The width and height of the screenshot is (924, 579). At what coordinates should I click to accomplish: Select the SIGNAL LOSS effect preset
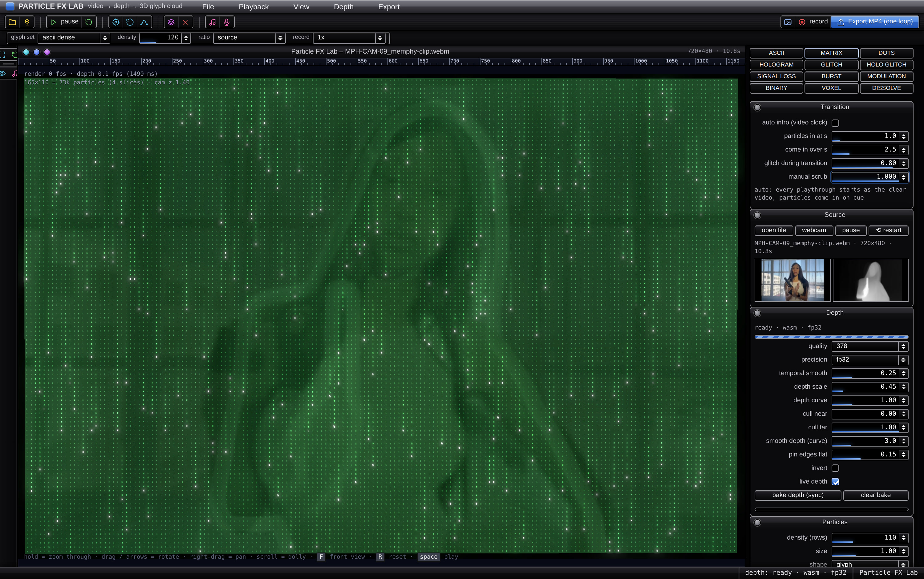pos(776,76)
